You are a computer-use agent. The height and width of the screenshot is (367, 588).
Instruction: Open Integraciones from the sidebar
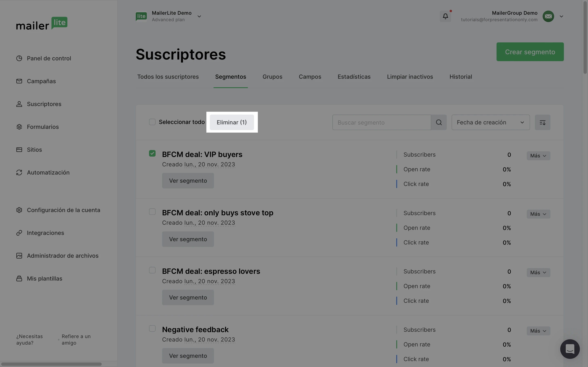coord(45,233)
